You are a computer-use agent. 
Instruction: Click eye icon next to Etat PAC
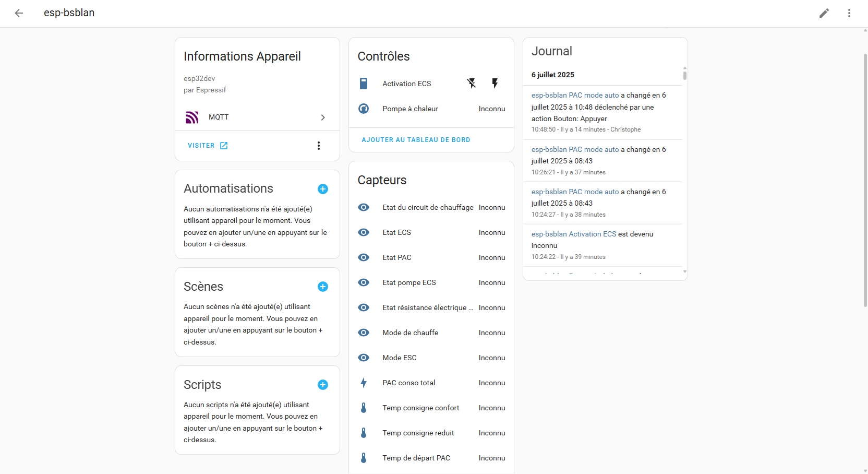click(x=364, y=257)
